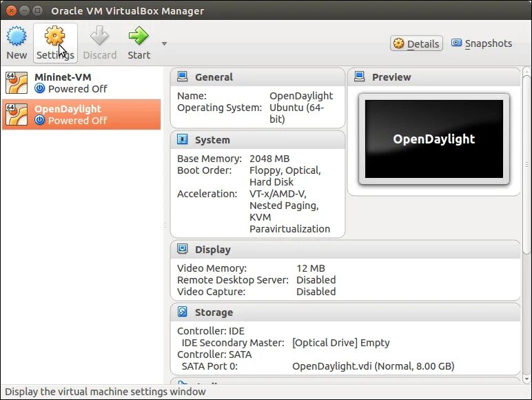This screenshot has width=532, height=400.
Task: Switch to the Details view
Action: (416, 43)
